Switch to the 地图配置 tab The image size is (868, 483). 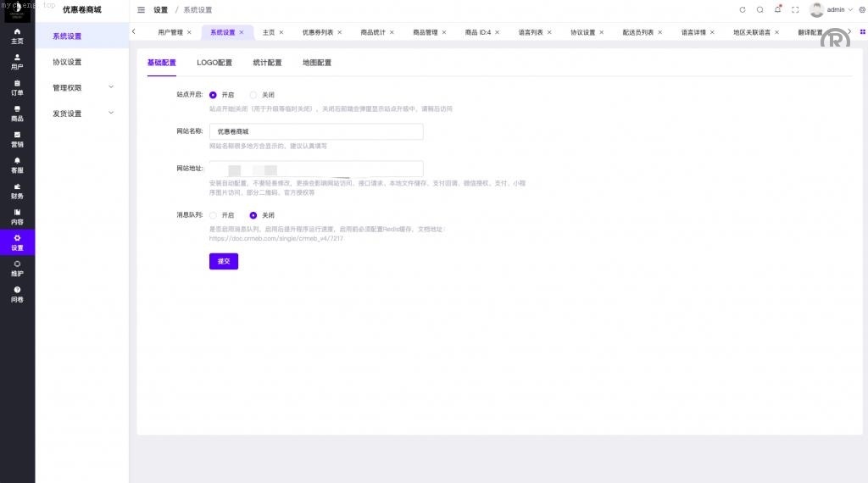pyautogui.click(x=317, y=63)
